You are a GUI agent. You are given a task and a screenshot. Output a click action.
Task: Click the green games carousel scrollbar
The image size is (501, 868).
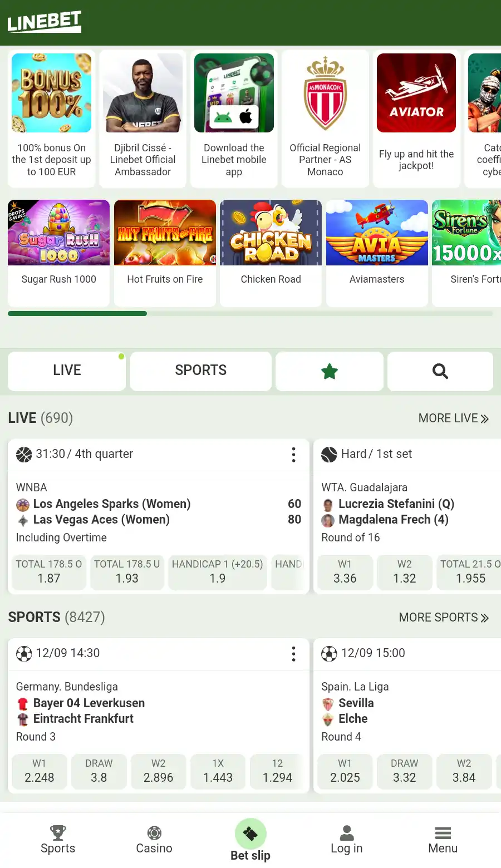(x=77, y=314)
